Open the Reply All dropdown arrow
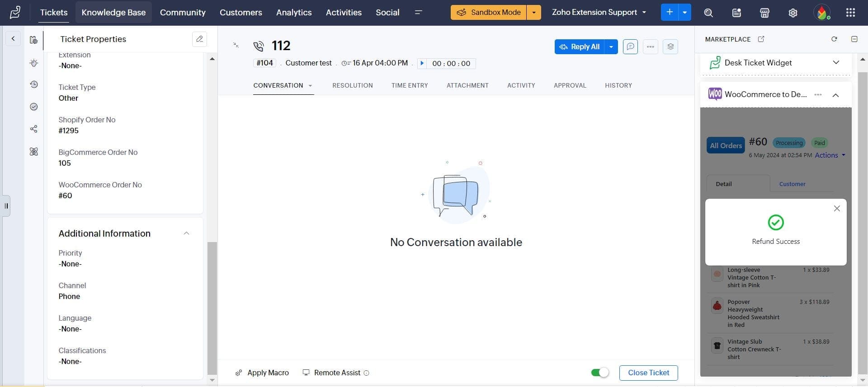 tap(611, 47)
